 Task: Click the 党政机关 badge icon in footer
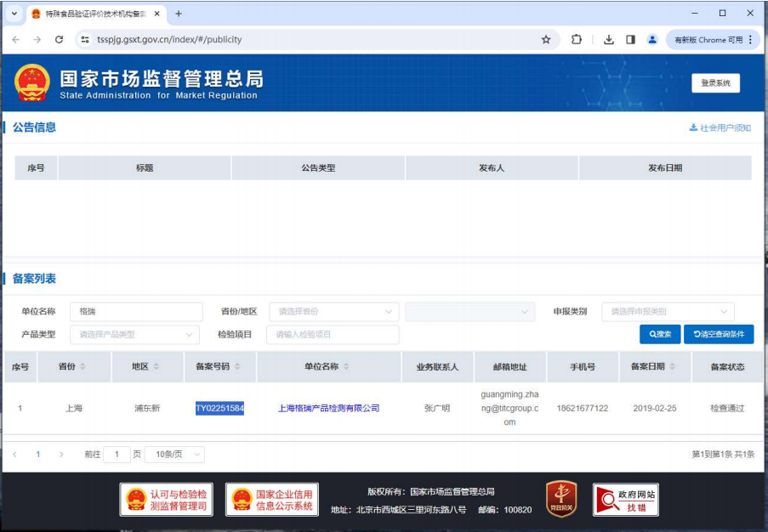[x=561, y=499]
